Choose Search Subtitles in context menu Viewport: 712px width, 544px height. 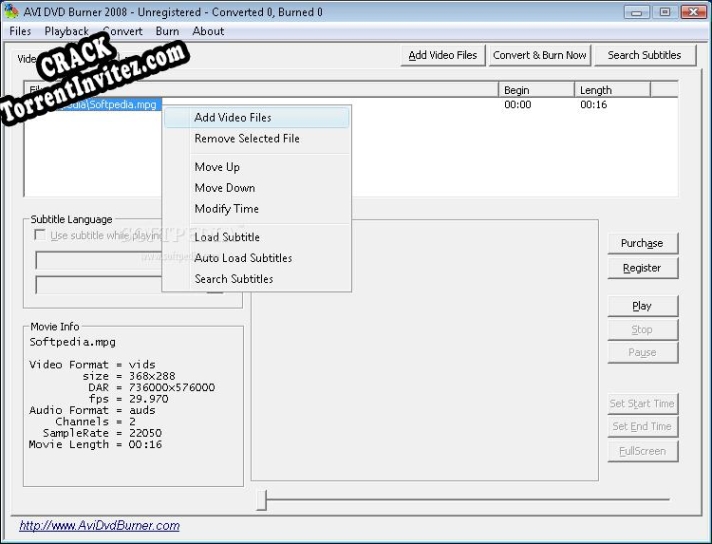coord(257,279)
